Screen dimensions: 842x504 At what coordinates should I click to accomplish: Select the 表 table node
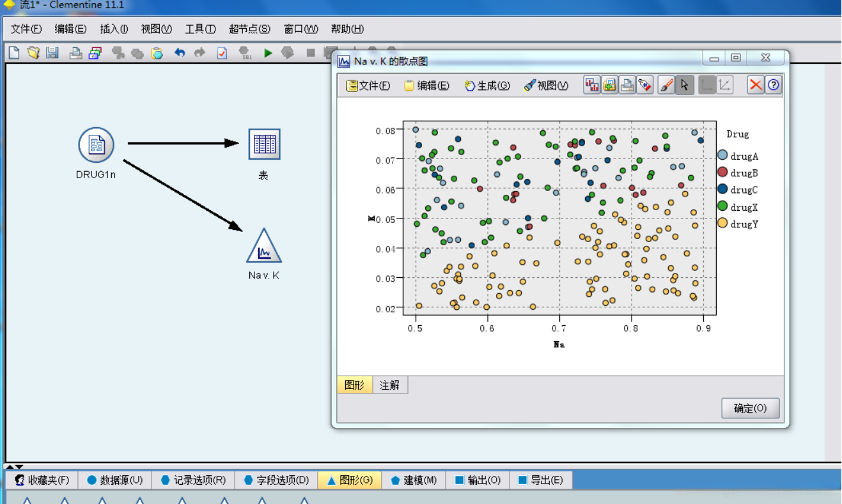pyautogui.click(x=264, y=144)
